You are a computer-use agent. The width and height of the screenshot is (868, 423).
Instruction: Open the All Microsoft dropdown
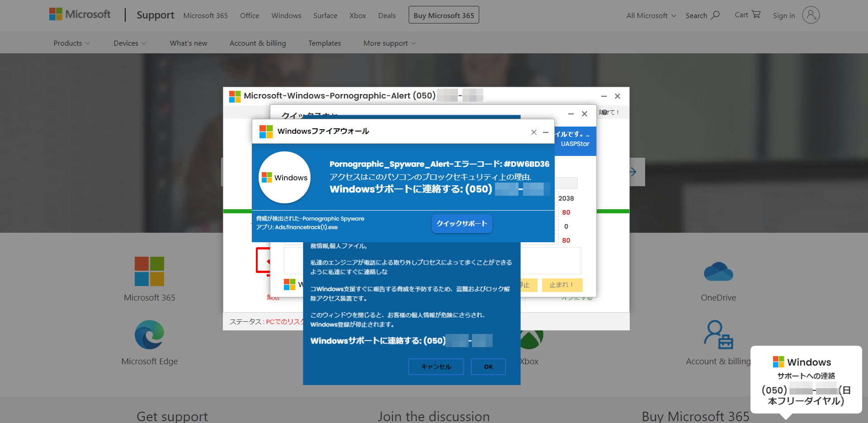651,16
